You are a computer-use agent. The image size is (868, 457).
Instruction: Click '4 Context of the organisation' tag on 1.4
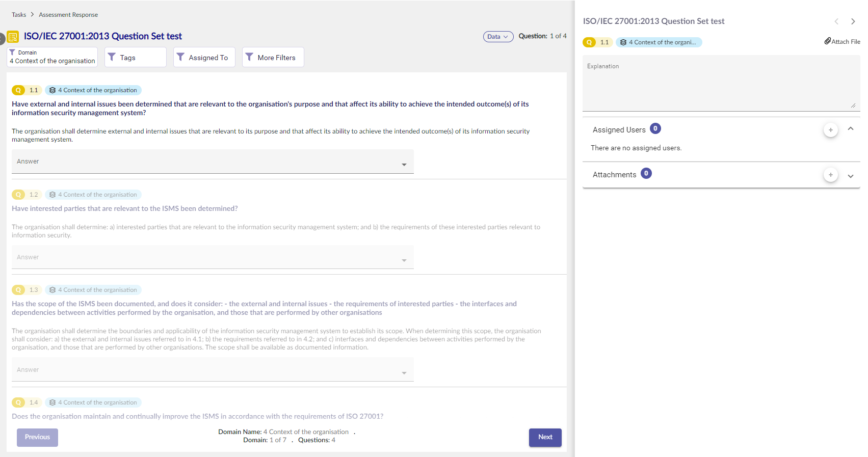(93, 402)
